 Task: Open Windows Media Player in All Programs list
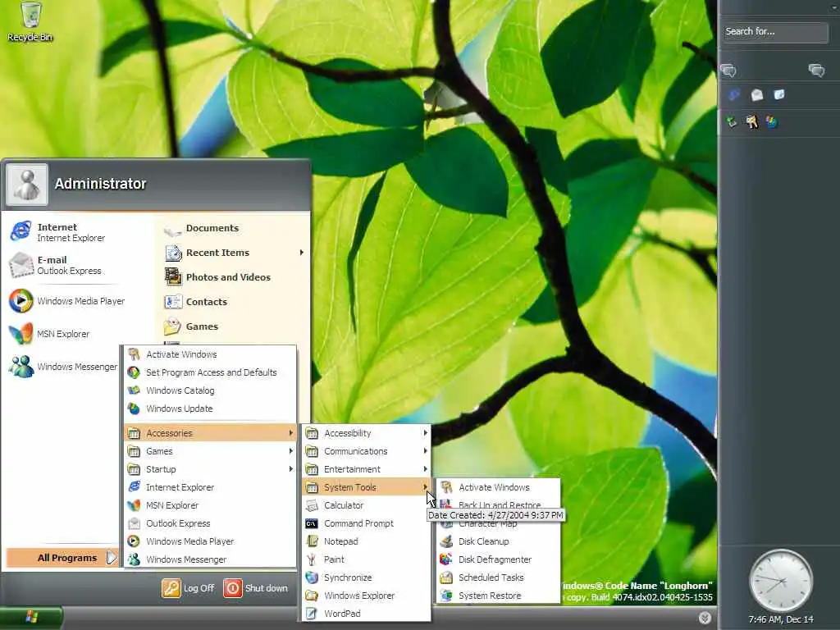click(210, 541)
